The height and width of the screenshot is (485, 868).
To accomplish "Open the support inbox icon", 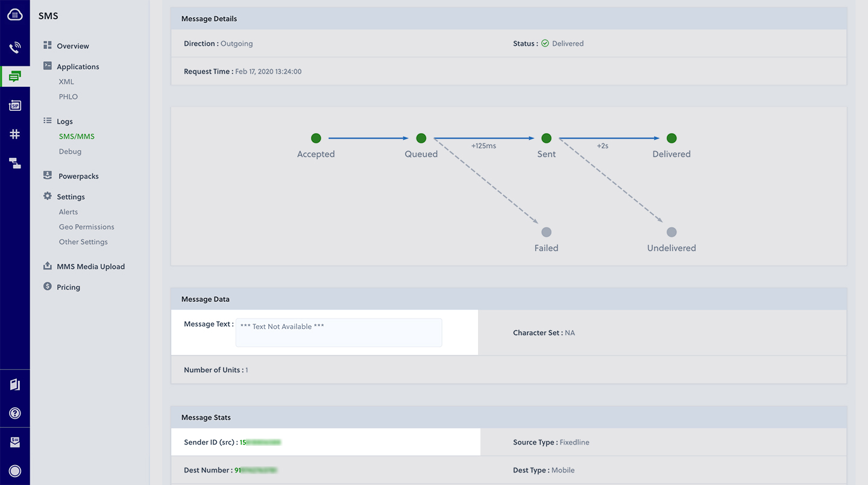I will point(15,442).
